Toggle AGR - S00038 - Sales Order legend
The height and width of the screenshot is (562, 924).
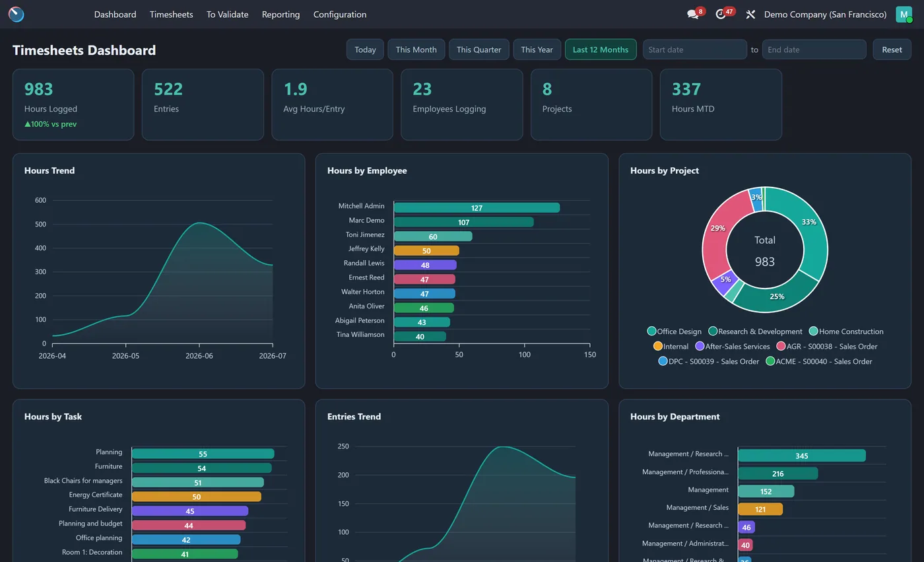click(827, 346)
